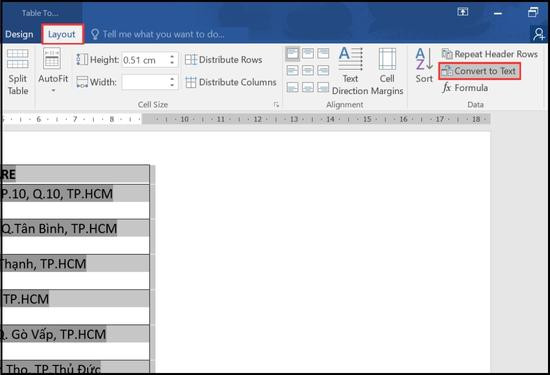This screenshot has height=375, width=550.
Task: Click Distribute Rows
Action: 224,60
